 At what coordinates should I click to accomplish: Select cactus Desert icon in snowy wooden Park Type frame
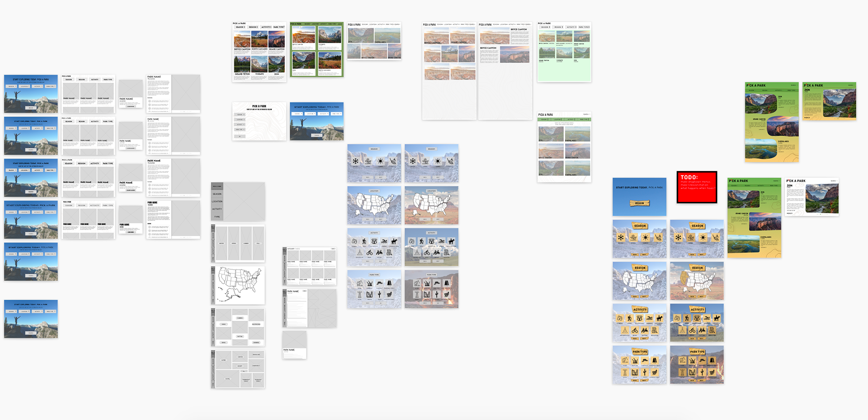[645, 372]
